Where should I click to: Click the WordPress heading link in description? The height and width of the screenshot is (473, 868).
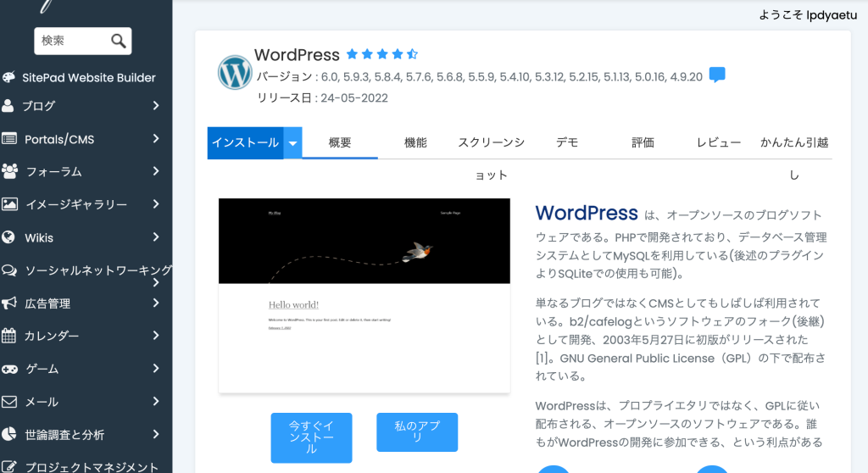[587, 214]
